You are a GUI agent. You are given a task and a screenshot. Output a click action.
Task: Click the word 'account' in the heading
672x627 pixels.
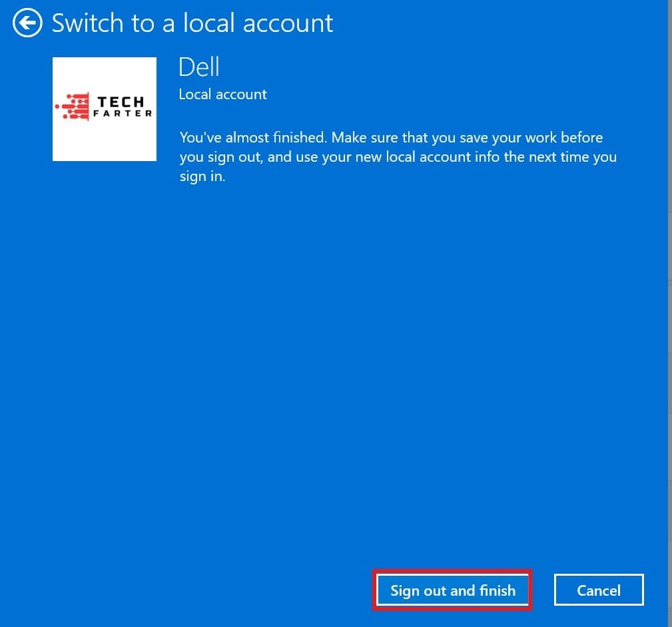288,23
